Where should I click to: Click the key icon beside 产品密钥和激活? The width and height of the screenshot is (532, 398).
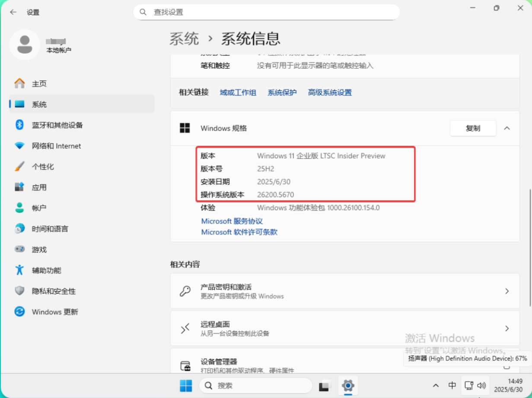(x=185, y=291)
